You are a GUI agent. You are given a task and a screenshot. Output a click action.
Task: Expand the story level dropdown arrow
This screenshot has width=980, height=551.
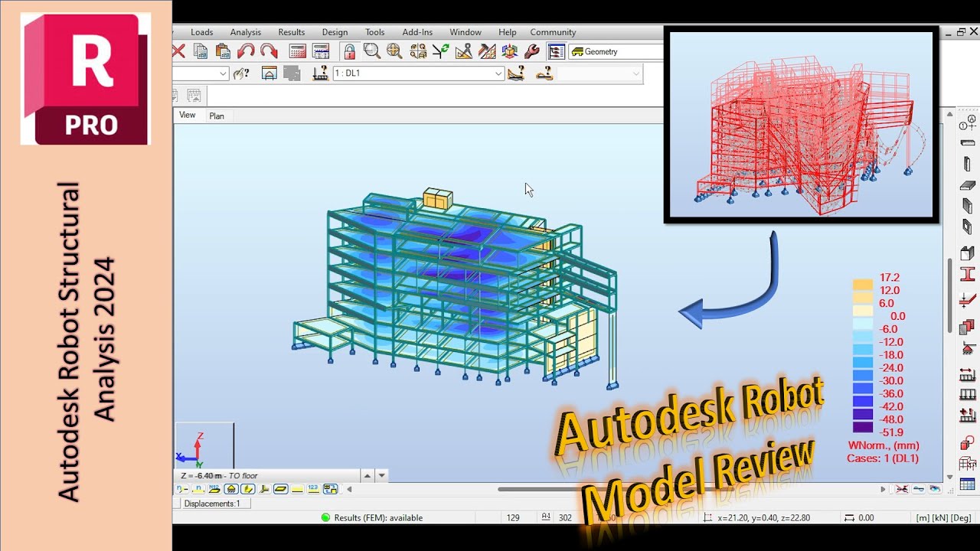381,475
